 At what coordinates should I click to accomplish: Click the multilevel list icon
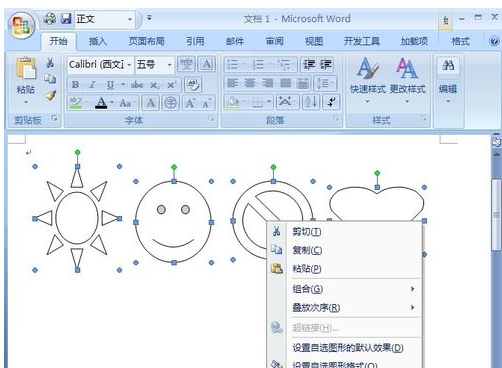coord(284,64)
